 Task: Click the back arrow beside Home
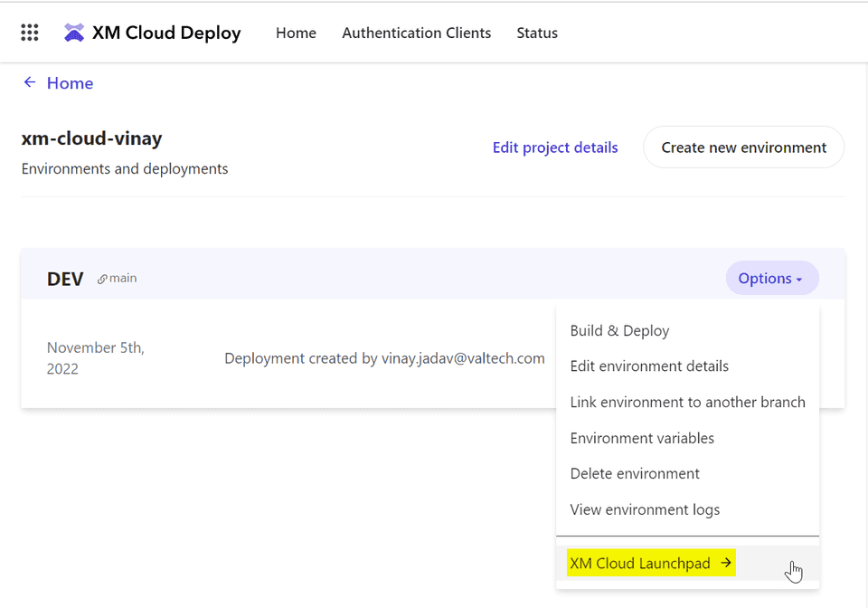tap(30, 82)
